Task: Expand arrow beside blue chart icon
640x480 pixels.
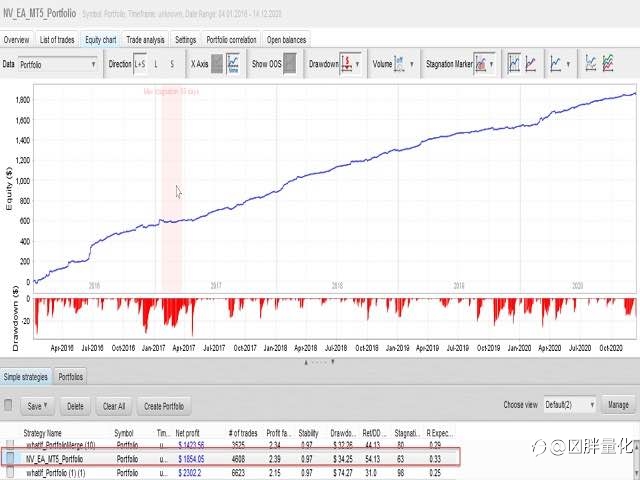Action: click(568, 64)
